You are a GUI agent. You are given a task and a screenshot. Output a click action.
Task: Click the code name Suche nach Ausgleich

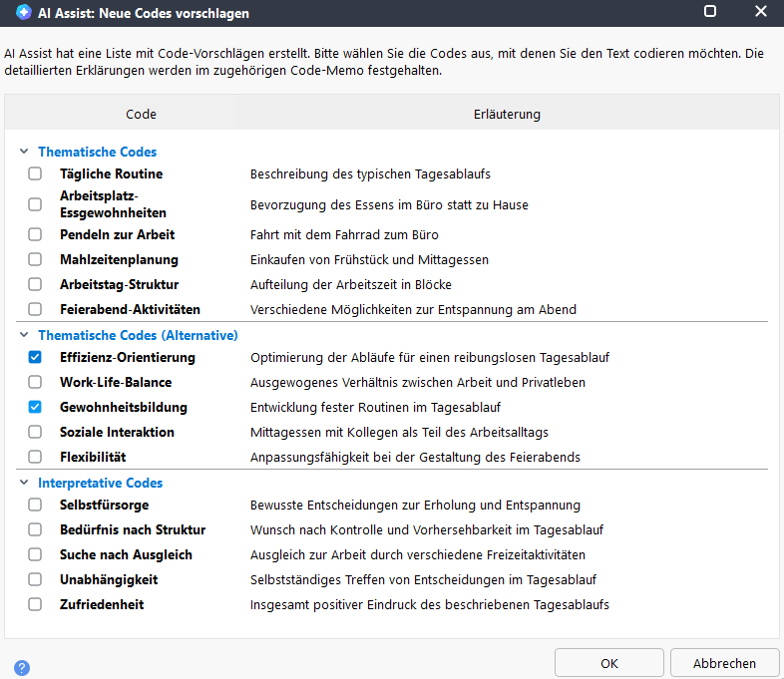pyautogui.click(x=126, y=555)
